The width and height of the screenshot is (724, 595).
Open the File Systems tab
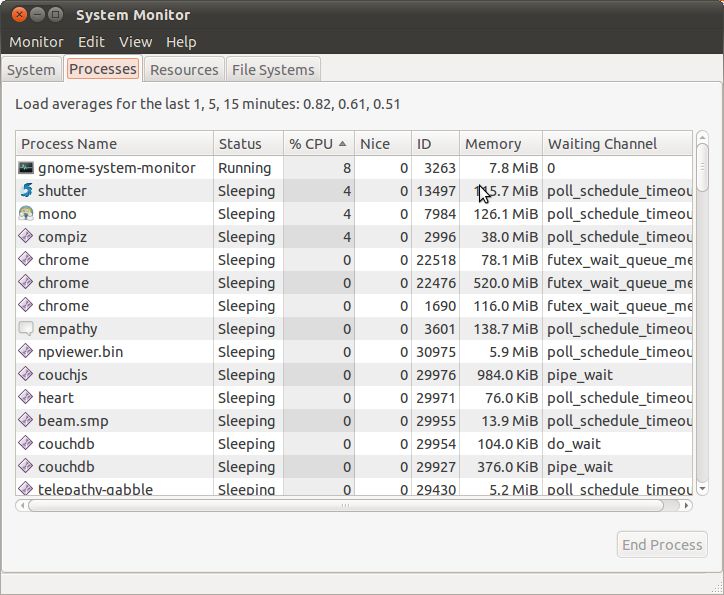pos(273,70)
